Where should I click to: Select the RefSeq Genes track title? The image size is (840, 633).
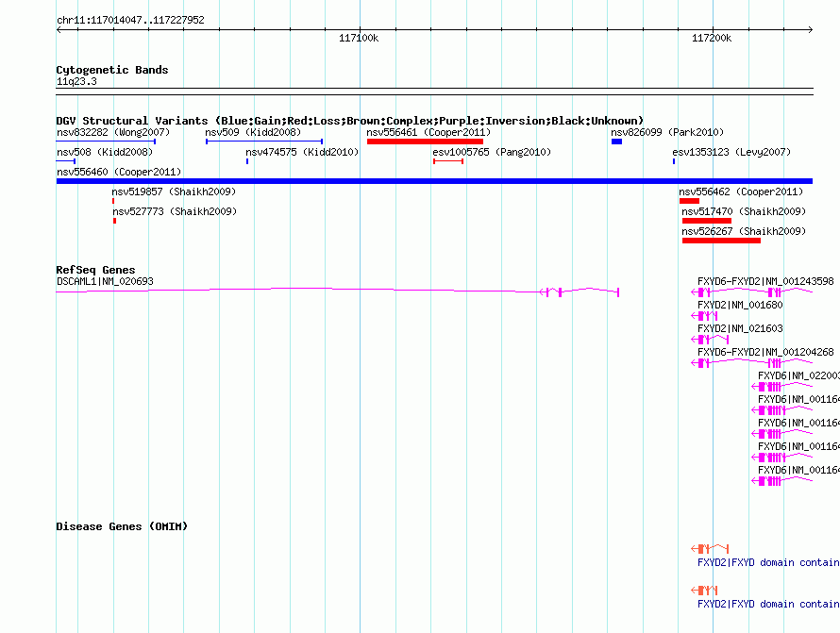[x=95, y=270]
